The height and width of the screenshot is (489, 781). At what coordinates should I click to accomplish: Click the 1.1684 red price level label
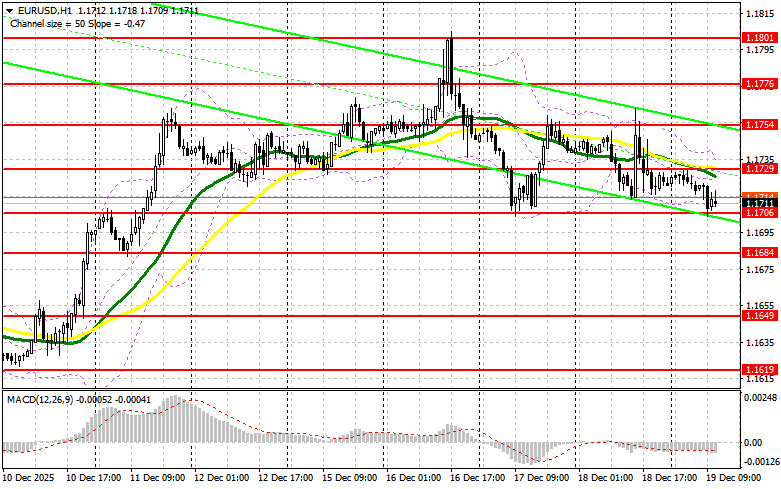point(759,253)
